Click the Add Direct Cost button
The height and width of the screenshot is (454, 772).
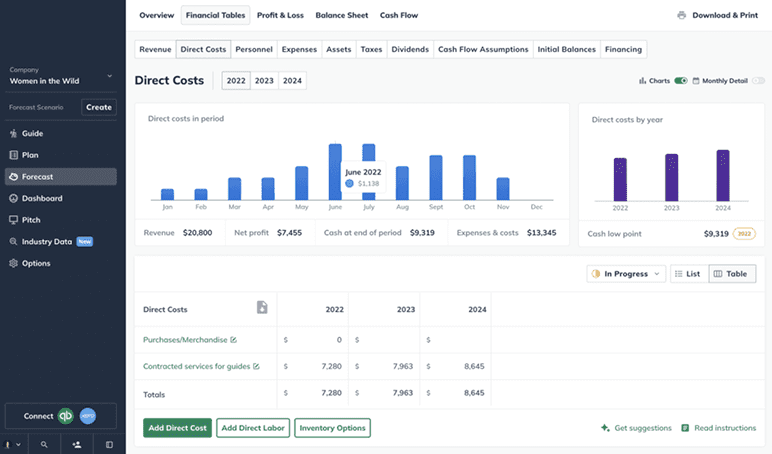pos(177,428)
